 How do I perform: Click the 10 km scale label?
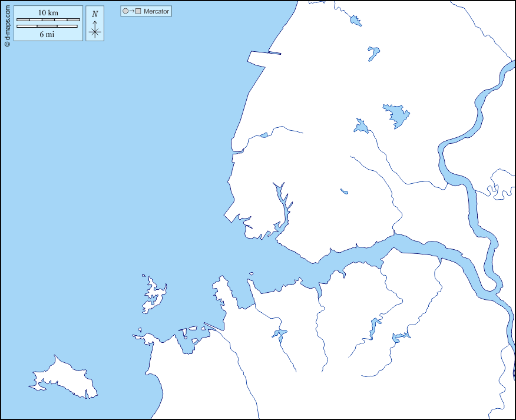coord(48,12)
